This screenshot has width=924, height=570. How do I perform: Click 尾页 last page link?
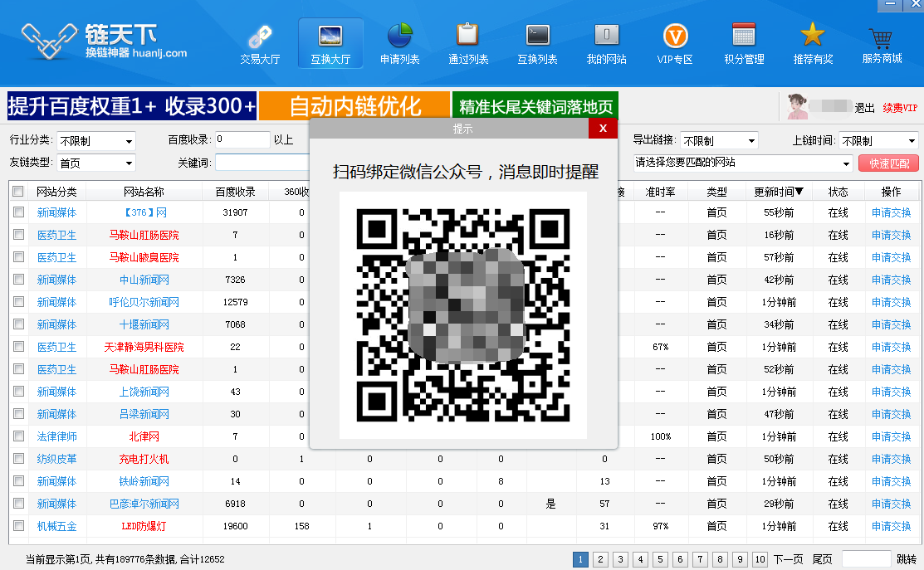click(822, 559)
